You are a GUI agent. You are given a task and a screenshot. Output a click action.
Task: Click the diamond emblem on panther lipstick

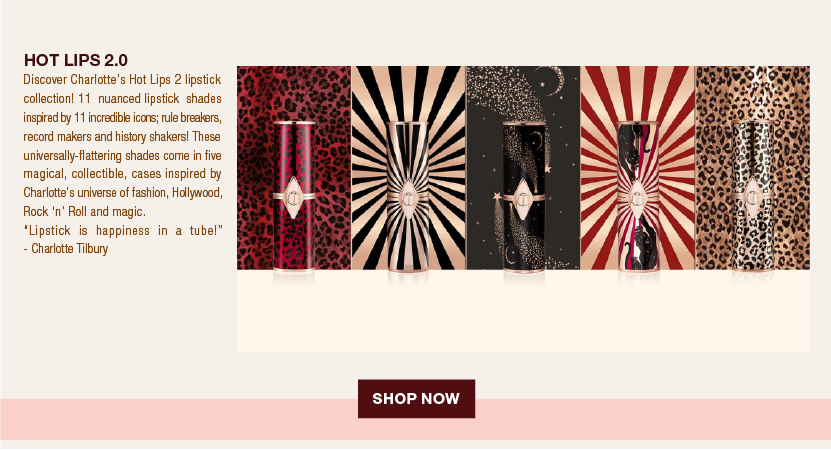click(638, 199)
